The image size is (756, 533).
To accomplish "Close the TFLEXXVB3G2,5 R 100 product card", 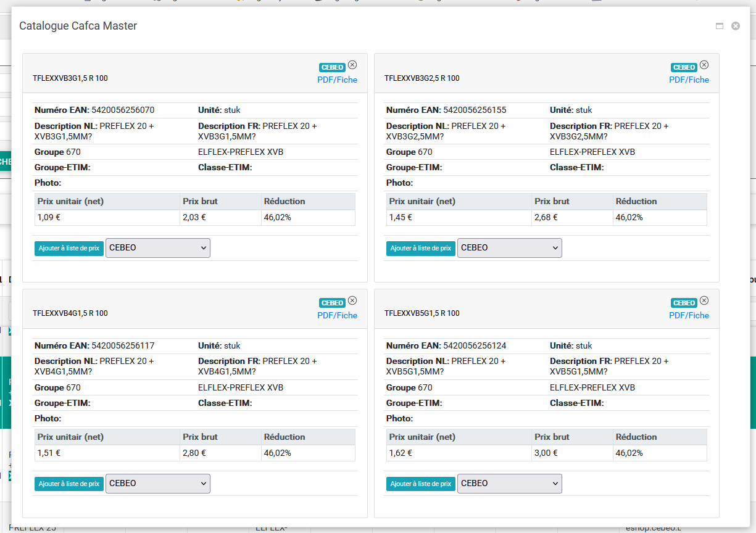I will (x=704, y=65).
